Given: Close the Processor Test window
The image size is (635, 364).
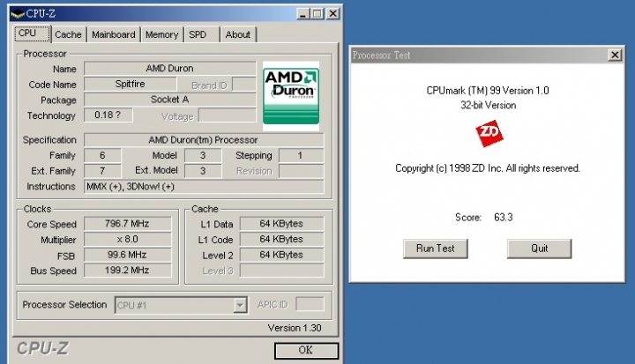Looking at the screenshot, I should click(615, 55).
